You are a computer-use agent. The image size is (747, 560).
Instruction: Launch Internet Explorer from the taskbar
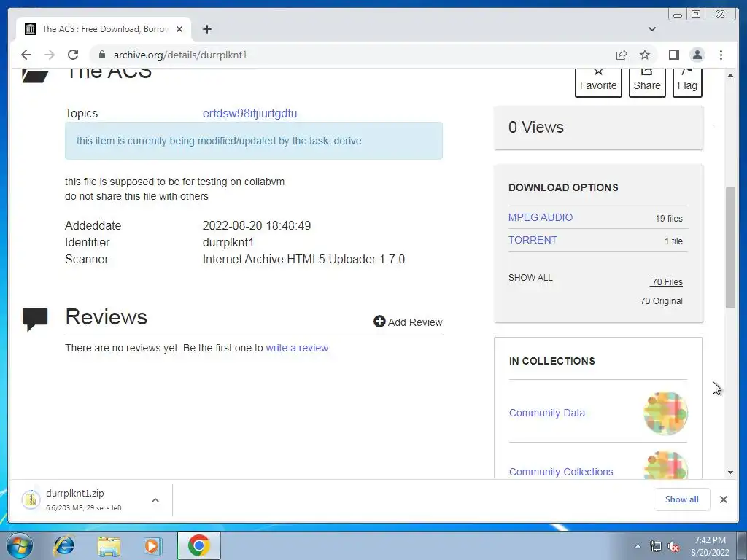coord(64,545)
